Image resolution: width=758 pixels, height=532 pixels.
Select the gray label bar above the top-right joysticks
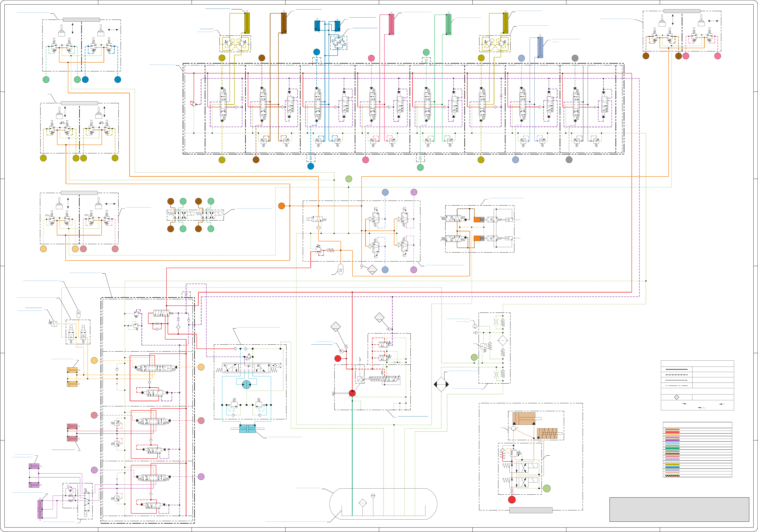[682, 11]
